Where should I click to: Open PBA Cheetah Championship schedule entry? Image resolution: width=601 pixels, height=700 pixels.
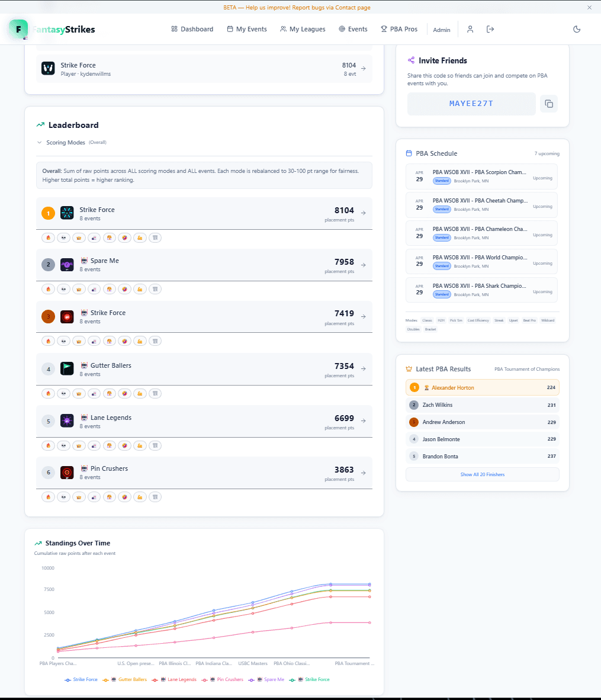[x=482, y=205]
